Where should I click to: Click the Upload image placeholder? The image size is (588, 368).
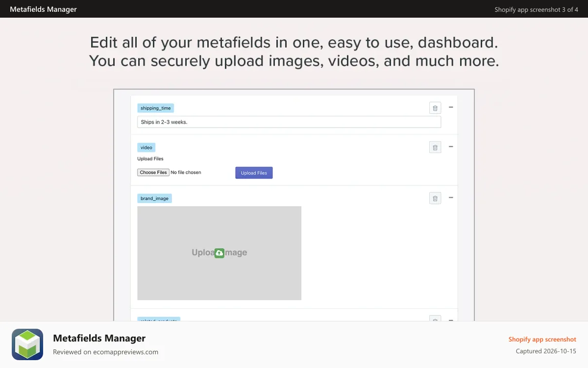(x=219, y=253)
